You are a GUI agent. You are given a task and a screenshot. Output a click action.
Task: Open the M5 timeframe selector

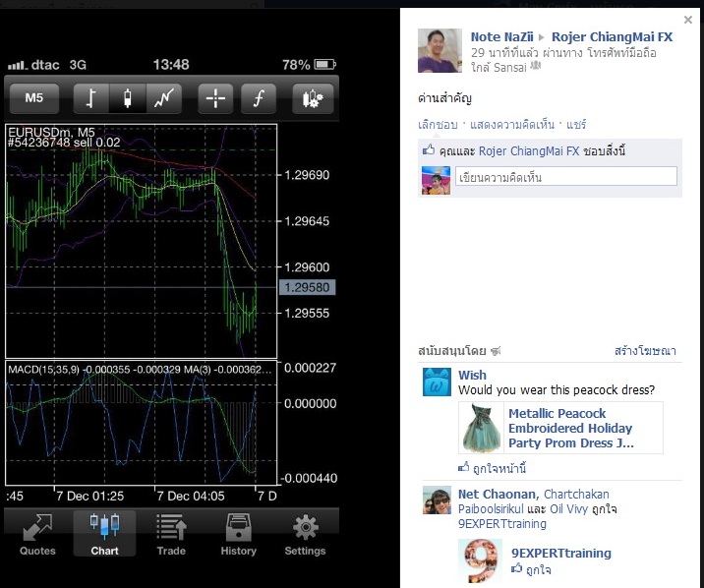point(34,98)
